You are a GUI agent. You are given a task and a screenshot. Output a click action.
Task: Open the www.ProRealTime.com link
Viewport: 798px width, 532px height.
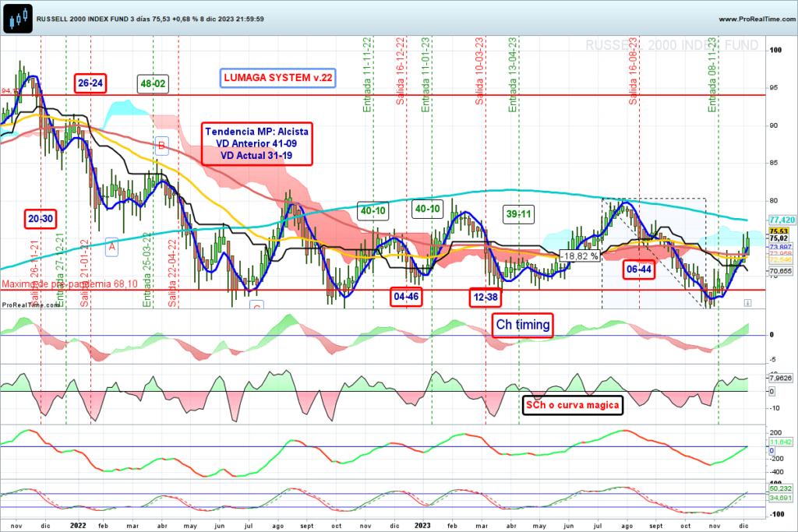pyautogui.click(x=757, y=19)
